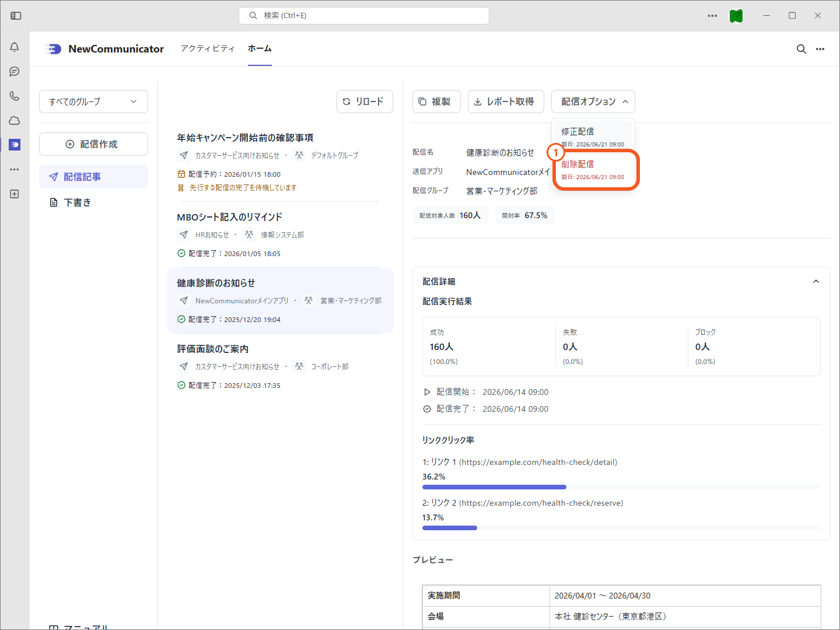840x630 pixels.
Task: Click the 複製 button
Action: click(x=436, y=101)
